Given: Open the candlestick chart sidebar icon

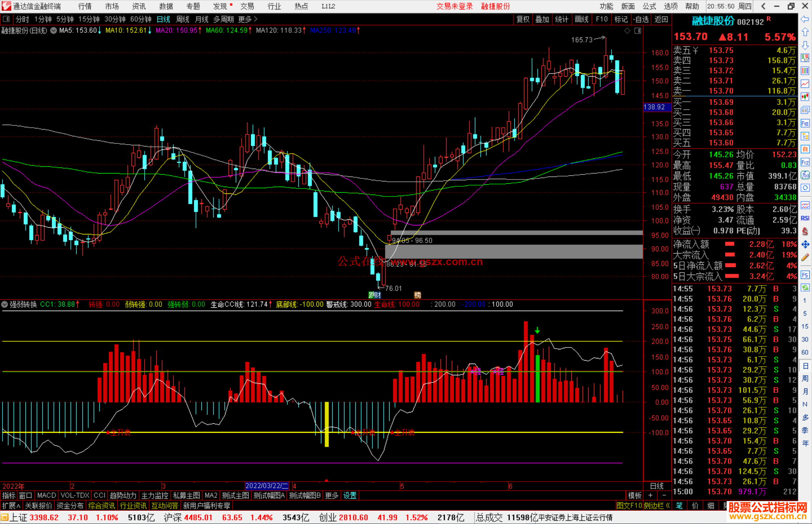Looking at the screenshot, I should click(x=805, y=97).
